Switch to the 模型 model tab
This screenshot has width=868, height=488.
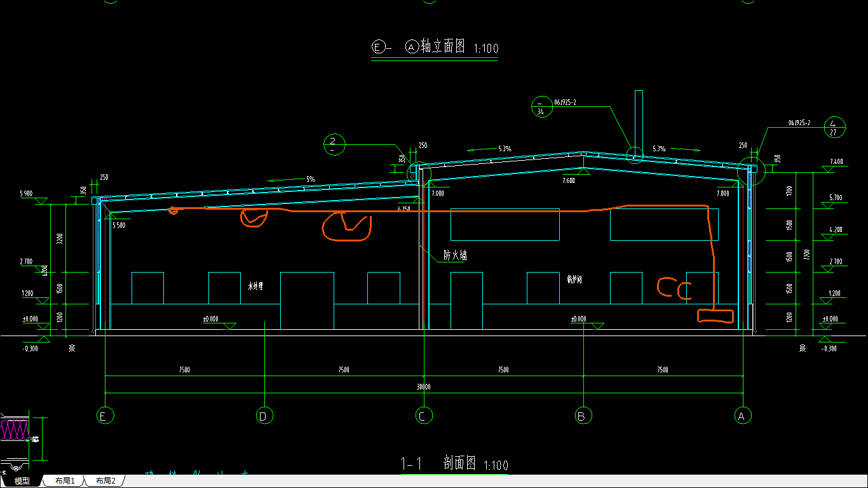tap(22, 481)
